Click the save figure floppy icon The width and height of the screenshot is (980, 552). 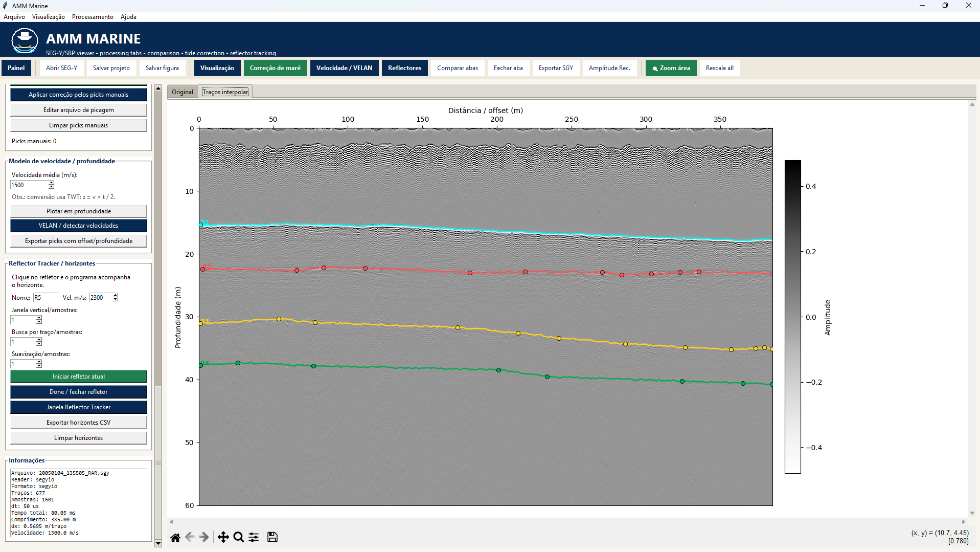click(x=272, y=537)
